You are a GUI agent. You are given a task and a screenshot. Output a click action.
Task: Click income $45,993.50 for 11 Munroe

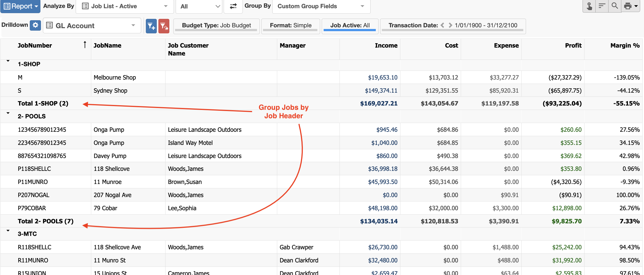click(x=383, y=182)
